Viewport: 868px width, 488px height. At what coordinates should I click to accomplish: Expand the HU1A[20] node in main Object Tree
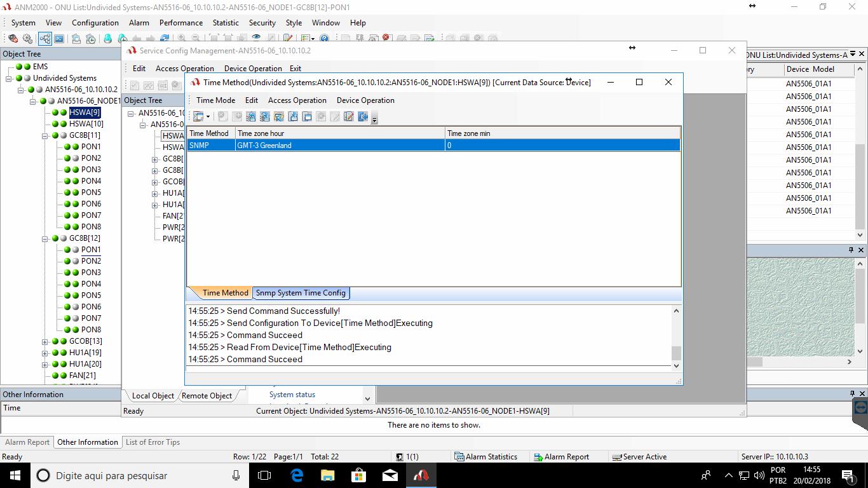click(45, 364)
